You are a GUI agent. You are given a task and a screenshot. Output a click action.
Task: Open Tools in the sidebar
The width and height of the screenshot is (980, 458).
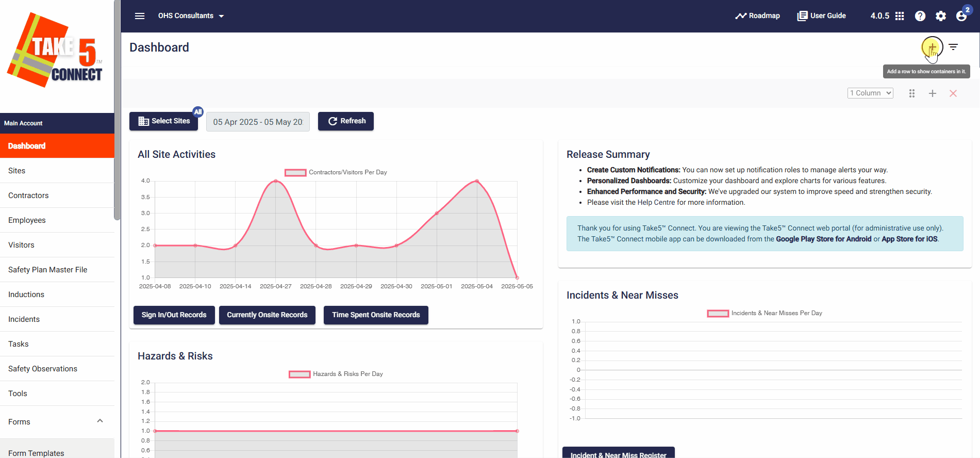coord(57,394)
